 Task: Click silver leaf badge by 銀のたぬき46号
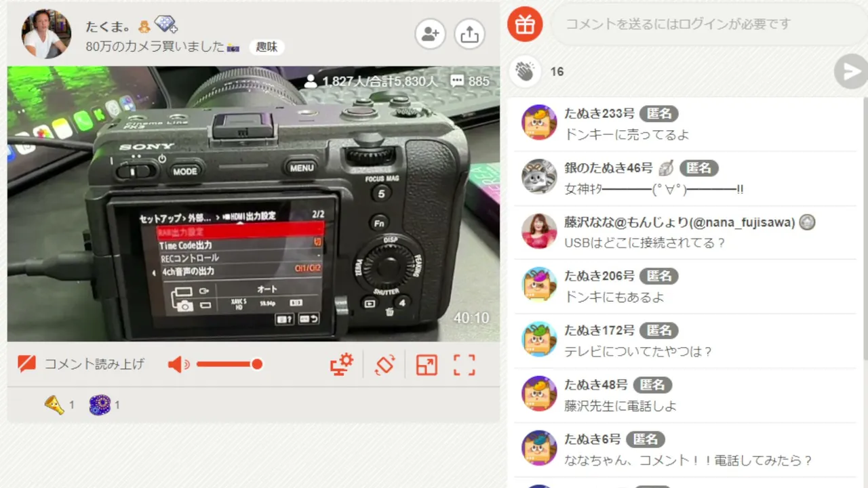click(666, 167)
